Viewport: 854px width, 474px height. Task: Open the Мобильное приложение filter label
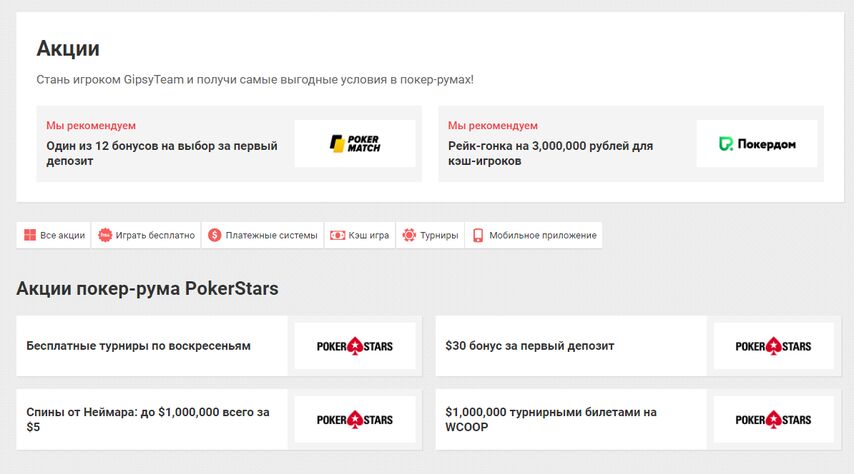point(543,236)
